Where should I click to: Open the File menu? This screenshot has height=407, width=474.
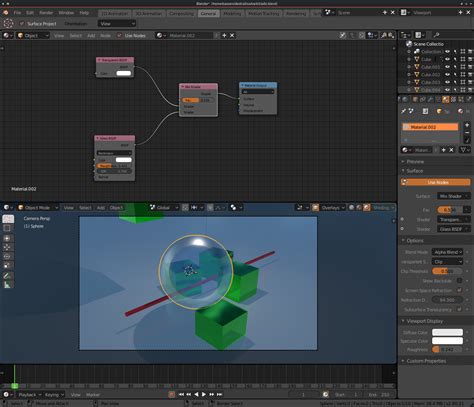(x=17, y=13)
